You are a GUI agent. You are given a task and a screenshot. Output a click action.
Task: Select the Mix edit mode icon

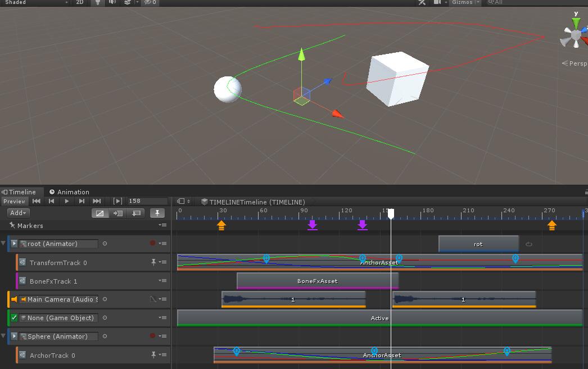[x=99, y=213]
